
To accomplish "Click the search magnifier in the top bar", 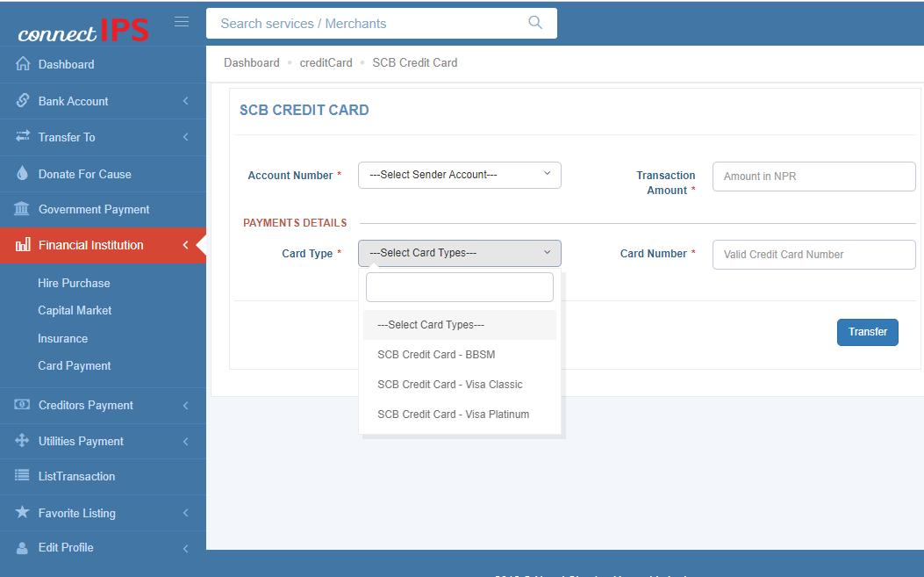I will tap(534, 23).
